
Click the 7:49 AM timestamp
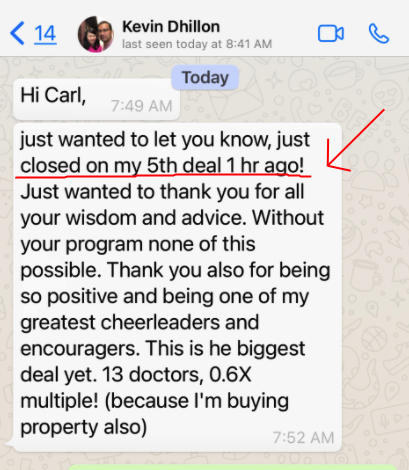click(141, 106)
